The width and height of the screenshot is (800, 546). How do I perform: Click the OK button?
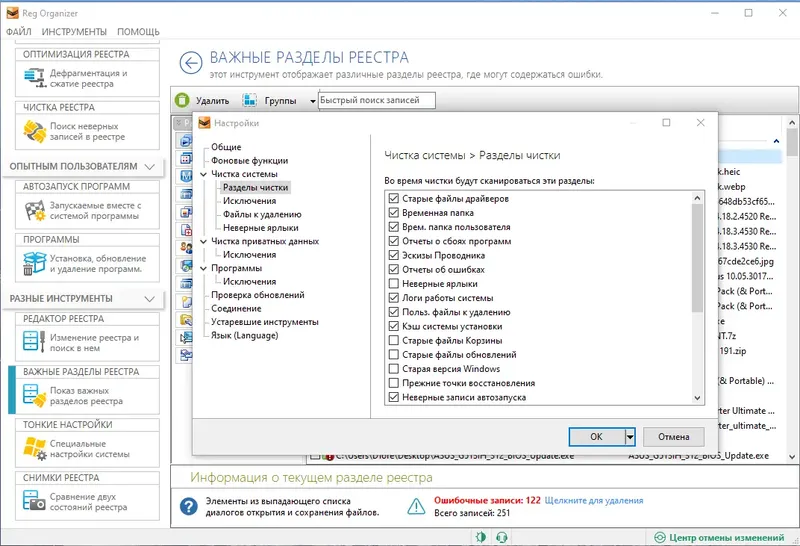point(597,437)
